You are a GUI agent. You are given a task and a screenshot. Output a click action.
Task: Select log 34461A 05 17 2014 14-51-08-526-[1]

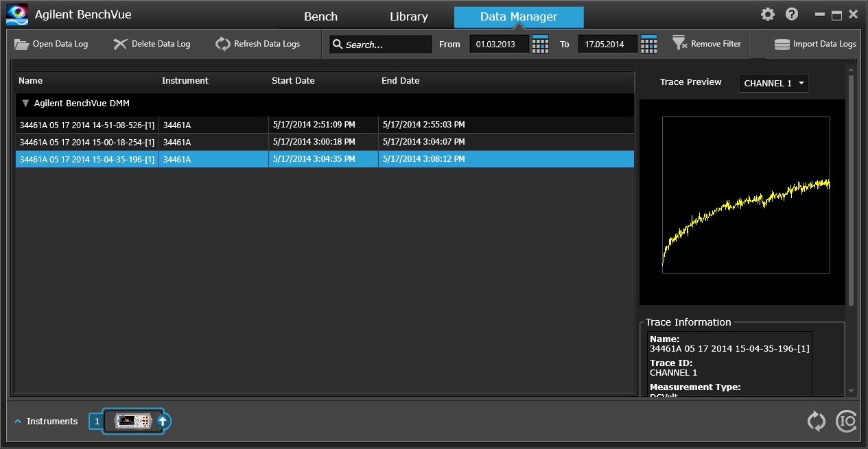pos(325,125)
